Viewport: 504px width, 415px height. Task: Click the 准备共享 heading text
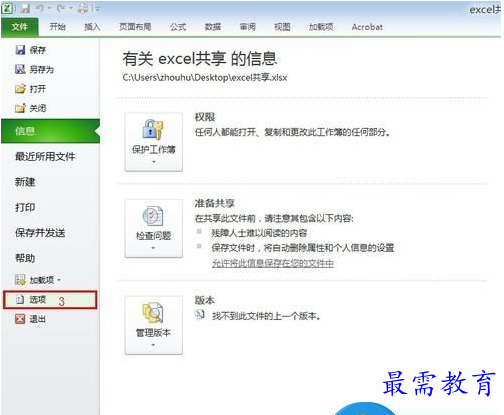215,203
